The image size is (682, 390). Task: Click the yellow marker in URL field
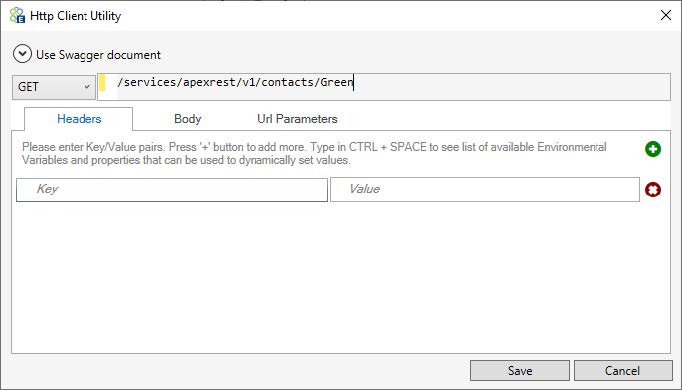coord(102,83)
